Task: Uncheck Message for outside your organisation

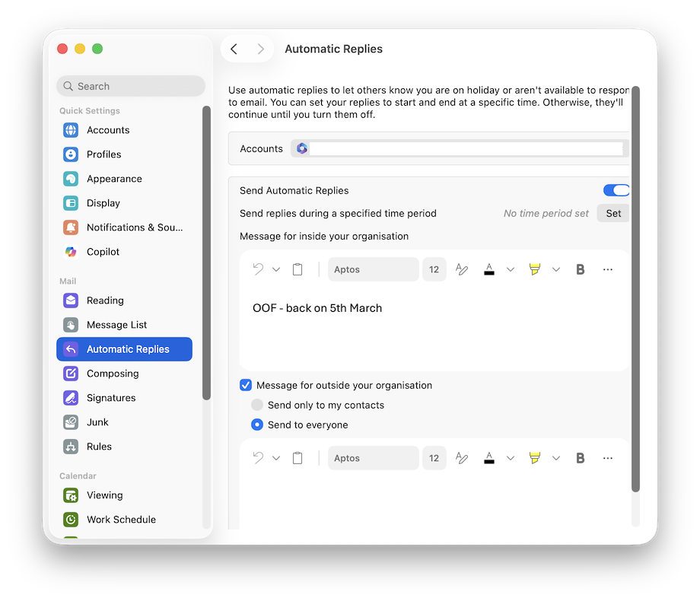Action: tap(245, 385)
